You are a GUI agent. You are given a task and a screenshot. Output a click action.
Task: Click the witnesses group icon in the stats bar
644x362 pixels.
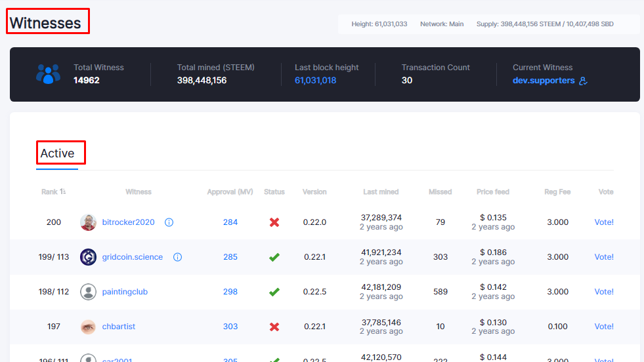click(48, 74)
